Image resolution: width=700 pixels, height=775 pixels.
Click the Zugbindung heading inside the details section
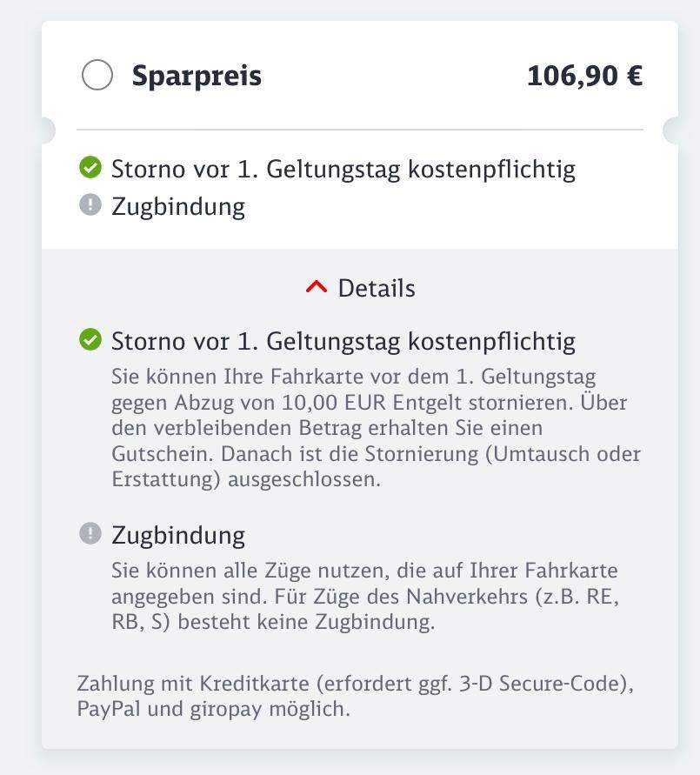tap(178, 534)
